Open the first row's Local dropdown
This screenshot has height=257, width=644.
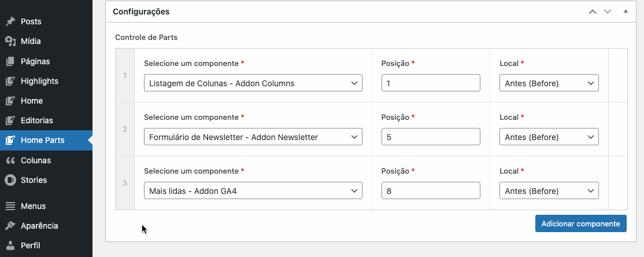[549, 83]
